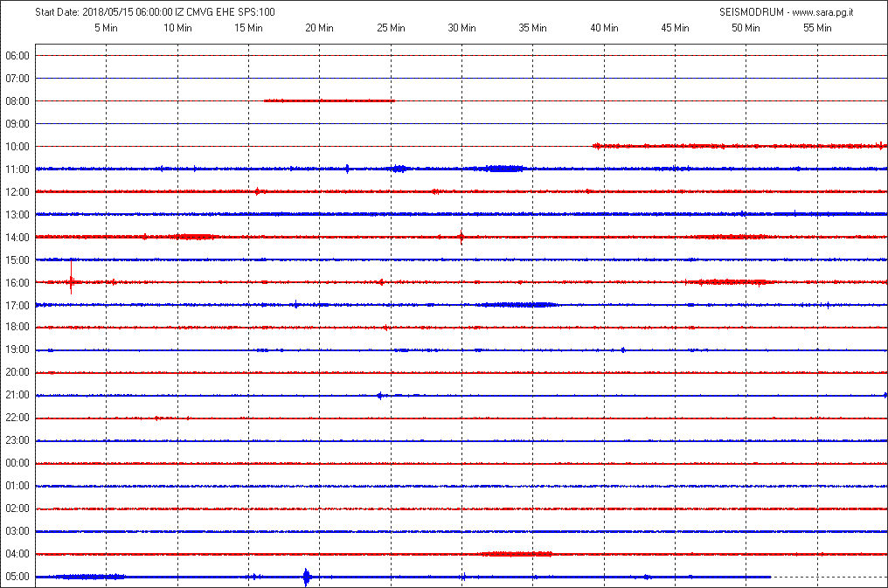Click the blue blip near 24 min on the 21:00 trace
The width and height of the screenshot is (888, 588).
pyautogui.click(x=380, y=396)
